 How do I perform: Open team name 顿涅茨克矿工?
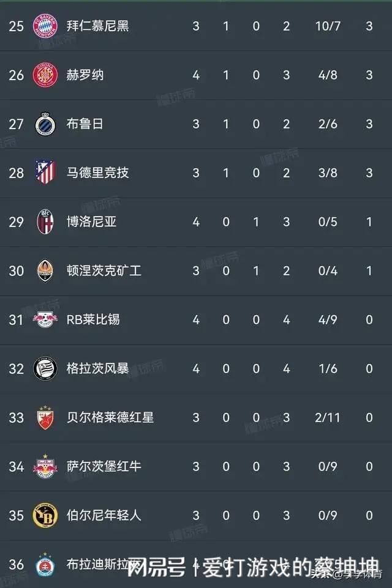click(104, 270)
